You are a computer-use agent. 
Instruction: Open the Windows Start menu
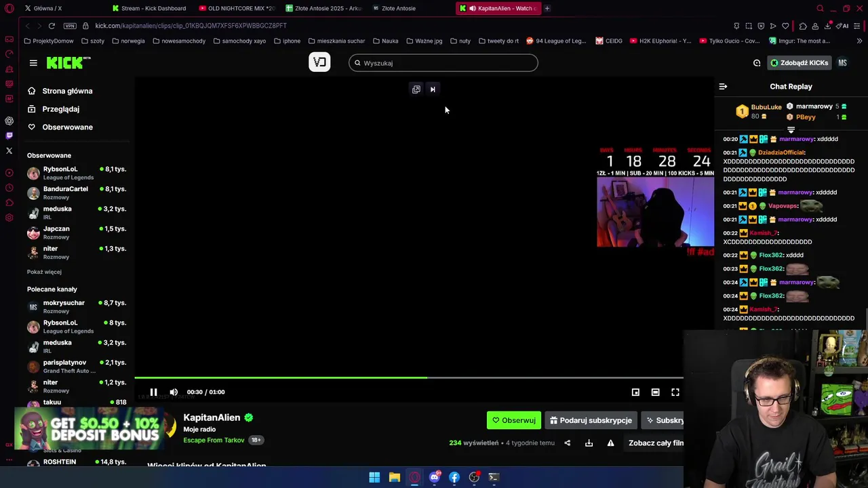click(374, 477)
